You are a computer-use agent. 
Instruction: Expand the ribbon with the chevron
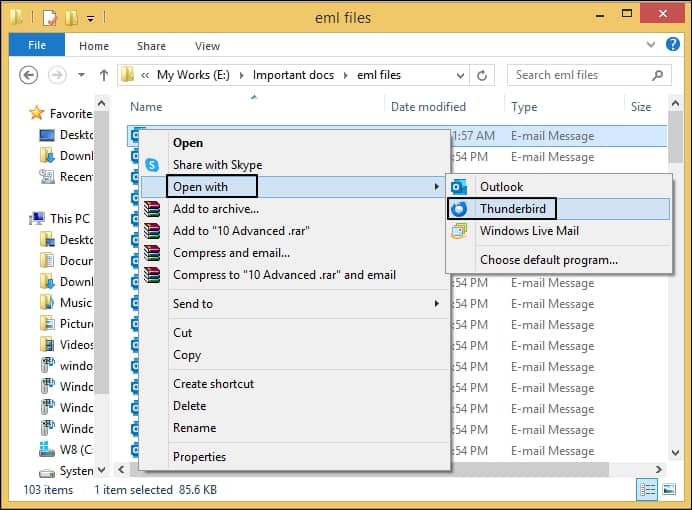(651, 44)
